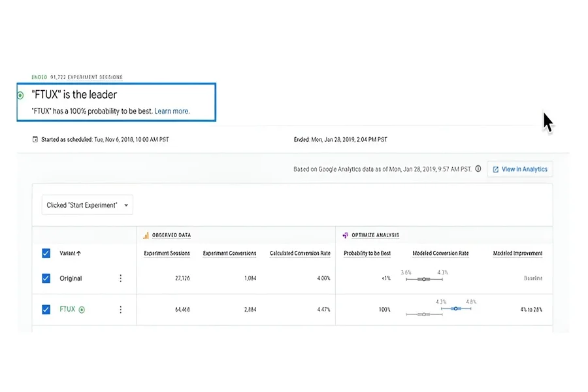Click the FTUX modeled conversion rate range bar
Image resolution: width=588 pixels, height=392 pixels.
(x=456, y=308)
